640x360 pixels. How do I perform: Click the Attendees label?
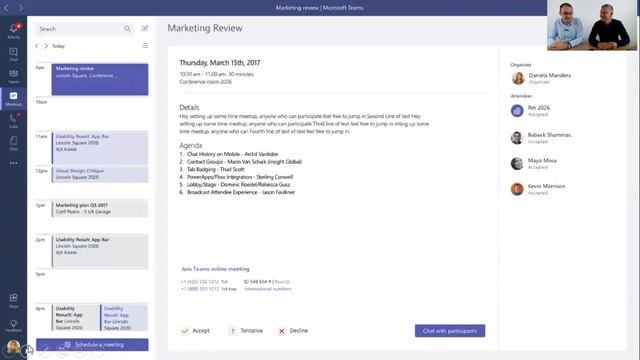coord(521,96)
